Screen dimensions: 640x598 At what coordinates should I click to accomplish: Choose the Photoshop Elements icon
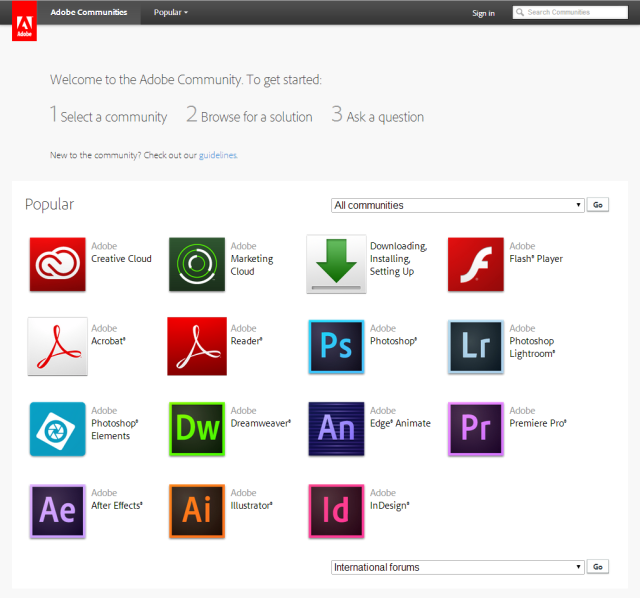coord(58,429)
